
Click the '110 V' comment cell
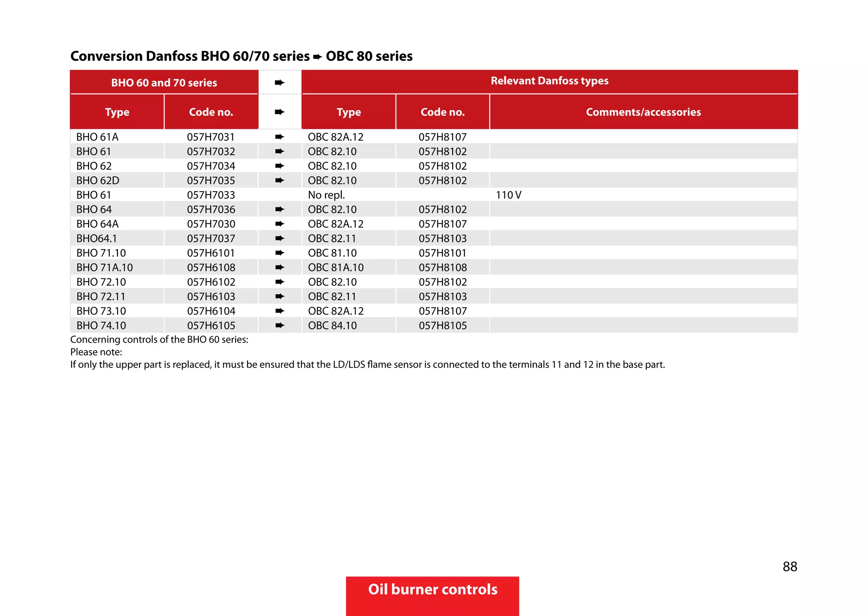click(509, 195)
